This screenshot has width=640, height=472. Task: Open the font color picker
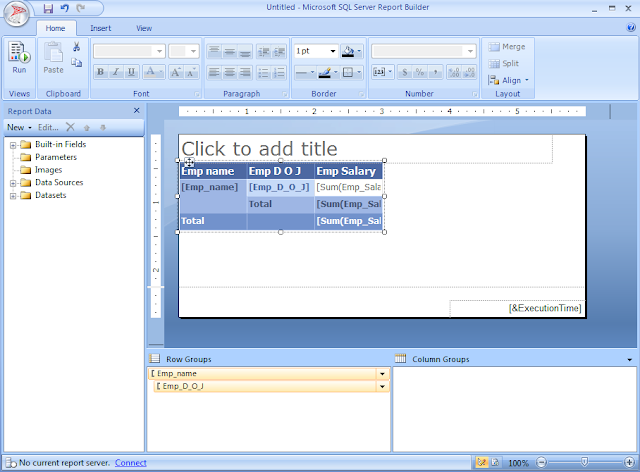click(x=153, y=72)
